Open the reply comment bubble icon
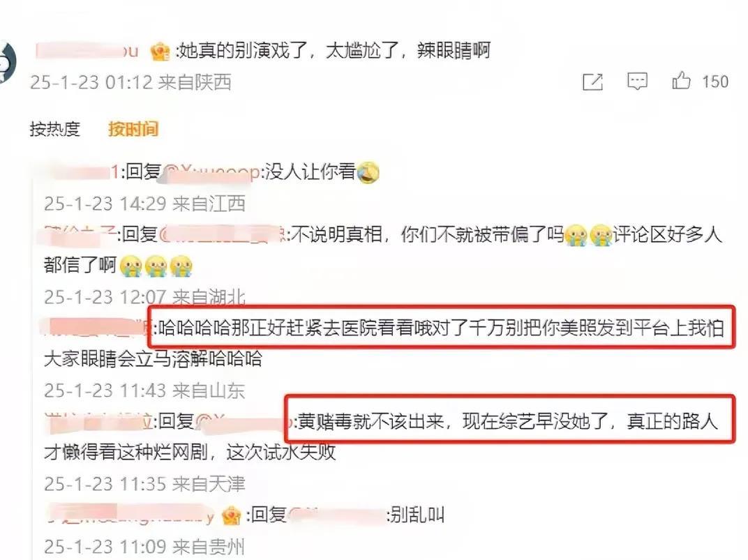Viewport: 748px width, 560px height. [637, 82]
